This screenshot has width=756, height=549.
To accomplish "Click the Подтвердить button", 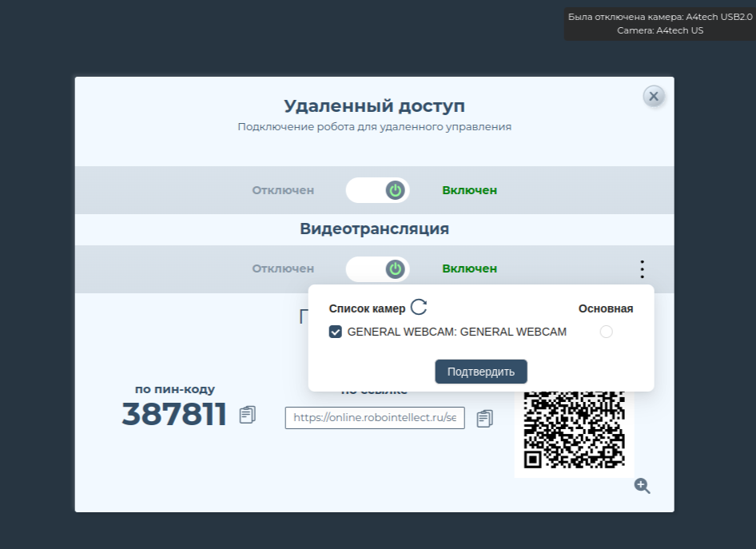I will click(481, 372).
